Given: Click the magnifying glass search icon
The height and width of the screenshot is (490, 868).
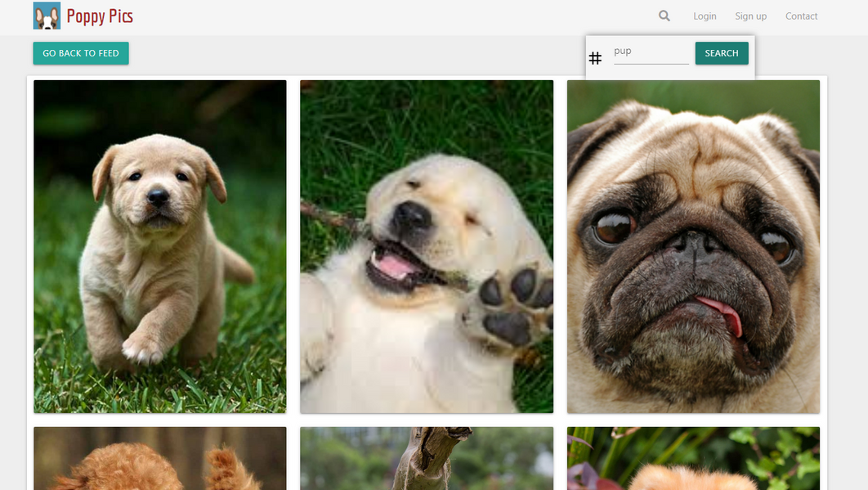Looking at the screenshot, I should point(664,16).
